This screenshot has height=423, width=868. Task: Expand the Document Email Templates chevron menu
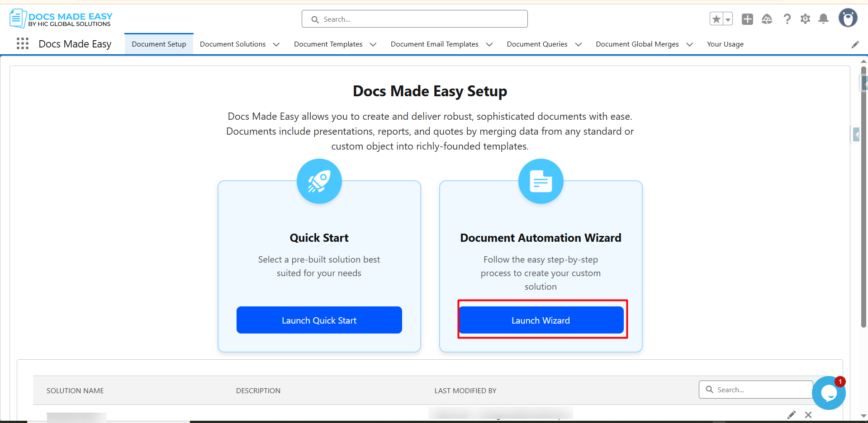click(x=489, y=44)
